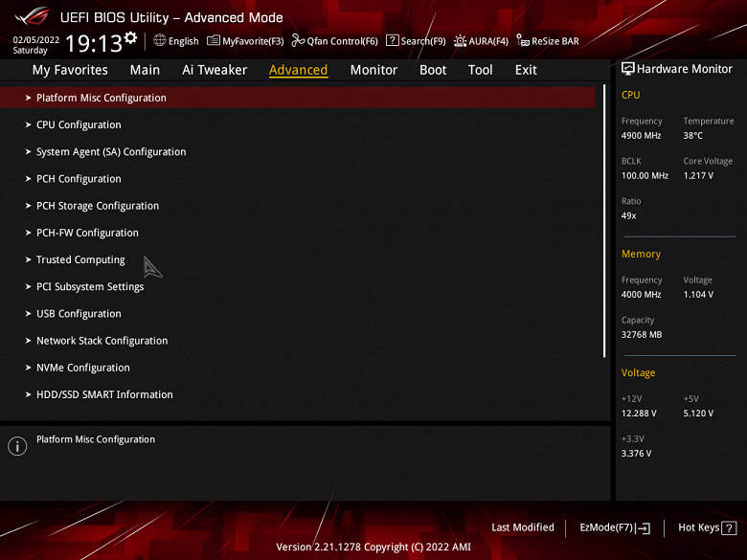Viewport: 747px width, 560px height.
Task: Click CPU temperature 38°C value
Action: pyautogui.click(x=692, y=136)
